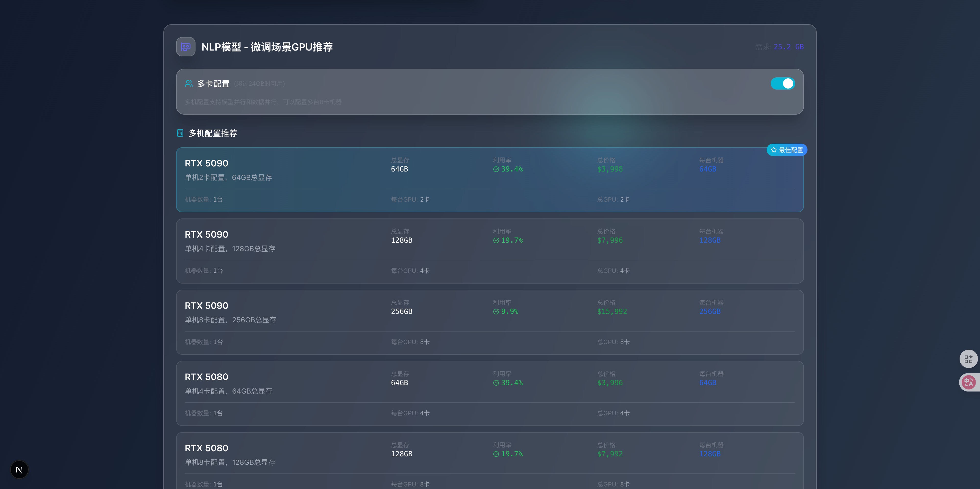
Task: Click 总GPU: 2卡 in the best config card
Action: coord(613,199)
